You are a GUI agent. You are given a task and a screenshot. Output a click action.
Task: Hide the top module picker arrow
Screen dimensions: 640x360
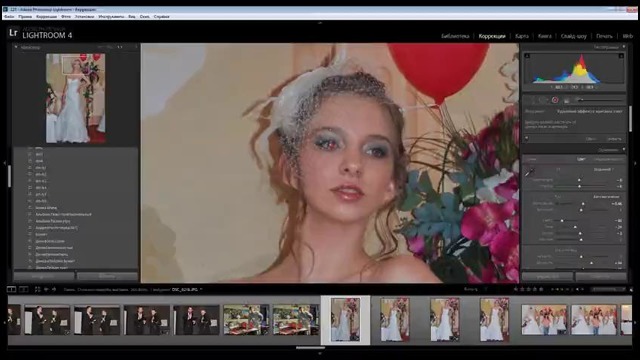pos(320,23)
